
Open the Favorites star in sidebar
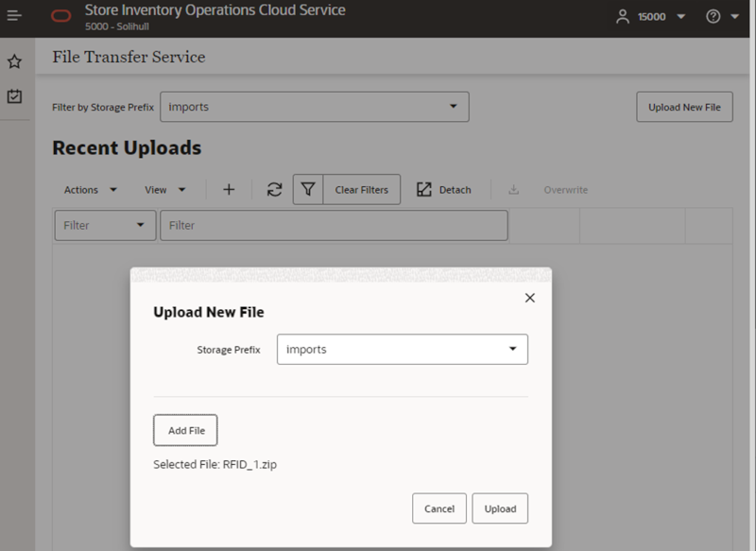14,61
